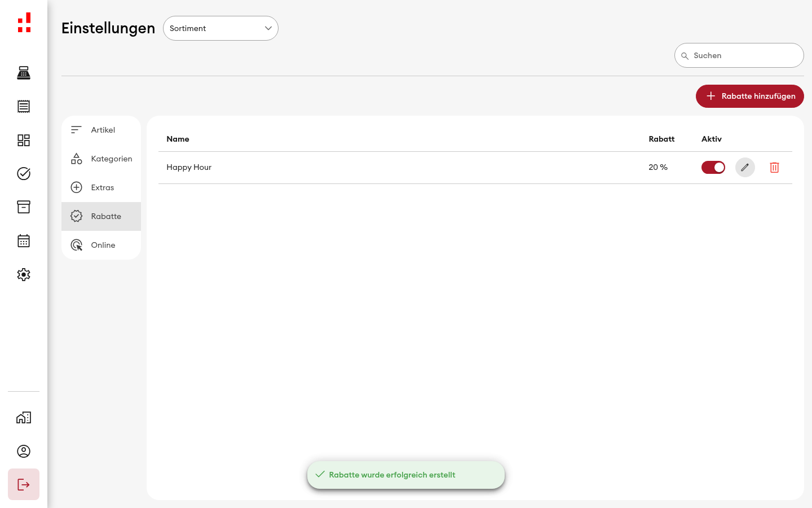
Task: Open the Online menu item
Action: (x=101, y=245)
